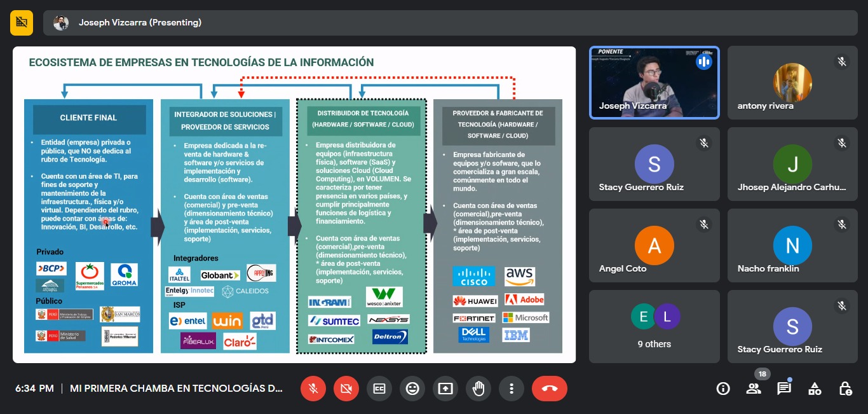The height and width of the screenshot is (414, 868).
Task: Click the CLIENTE FINAL heading on slide
Action: point(88,118)
